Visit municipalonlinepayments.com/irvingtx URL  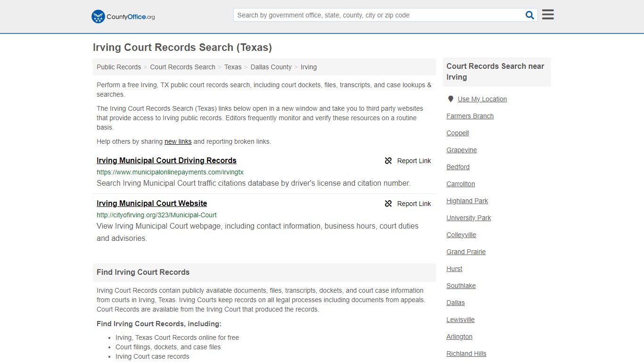point(170,172)
